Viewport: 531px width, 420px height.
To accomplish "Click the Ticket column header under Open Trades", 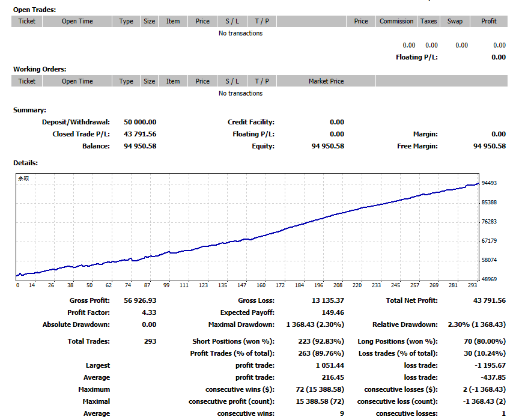I will [27, 21].
